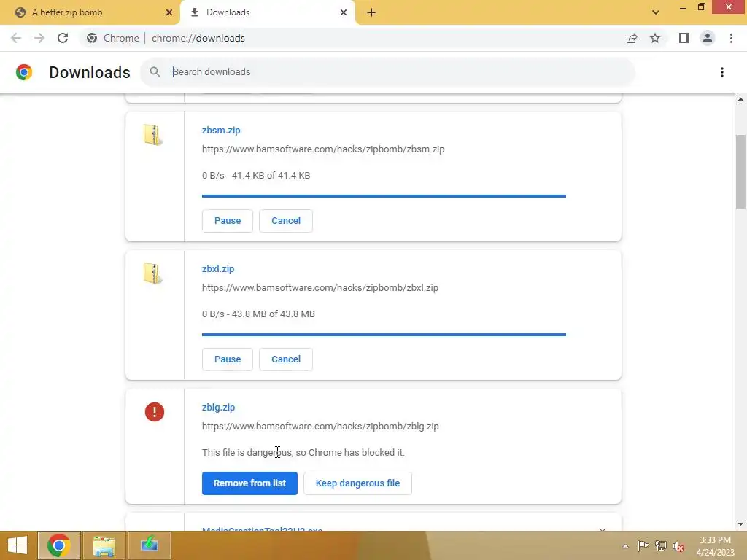Click the zbsm.zip download progress bar
Screen dimensions: 747x560
pyautogui.click(x=384, y=195)
